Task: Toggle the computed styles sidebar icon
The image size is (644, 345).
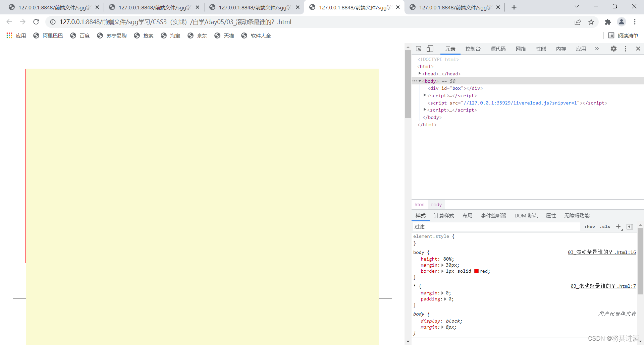Action: point(630,227)
